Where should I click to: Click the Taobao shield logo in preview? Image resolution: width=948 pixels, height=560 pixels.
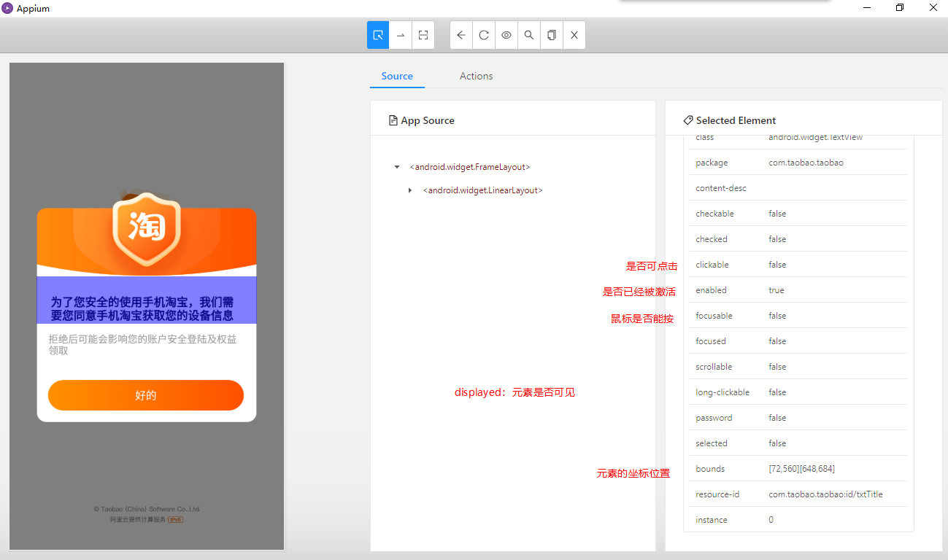click(146, 229)
